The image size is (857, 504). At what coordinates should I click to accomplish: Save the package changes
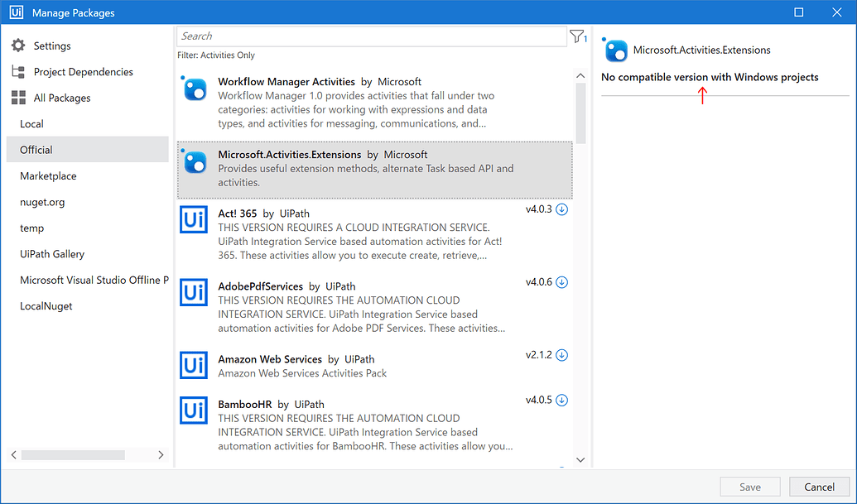(x=749, y=487)
